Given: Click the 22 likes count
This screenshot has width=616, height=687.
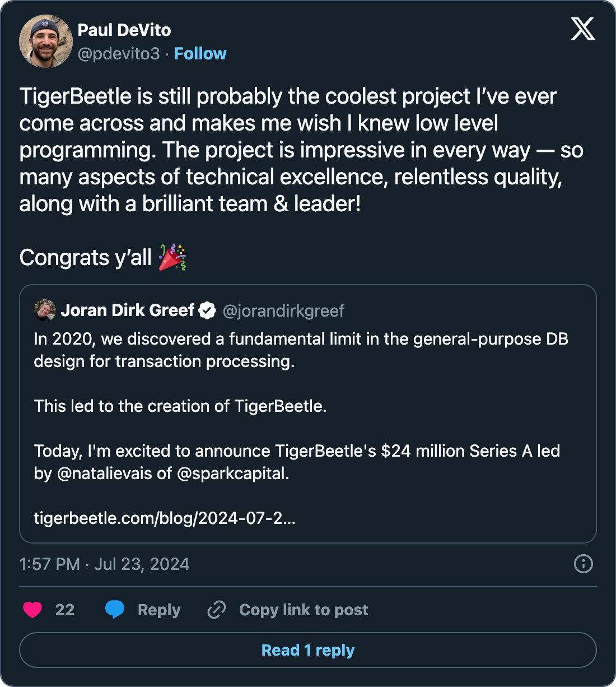Looking at the screenshot, I should tap(65, 610).
